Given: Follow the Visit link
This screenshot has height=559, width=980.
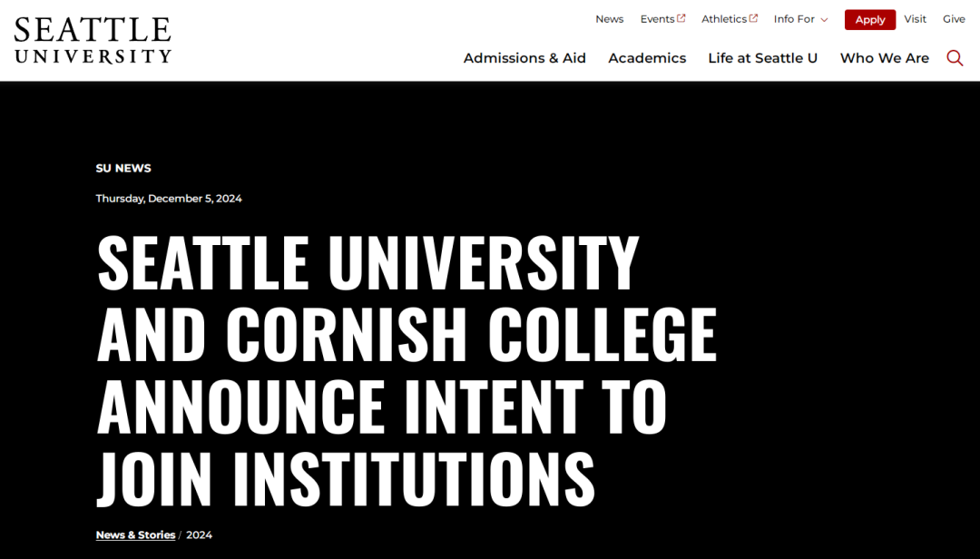Looking at the screenshot, I should 915,19.
